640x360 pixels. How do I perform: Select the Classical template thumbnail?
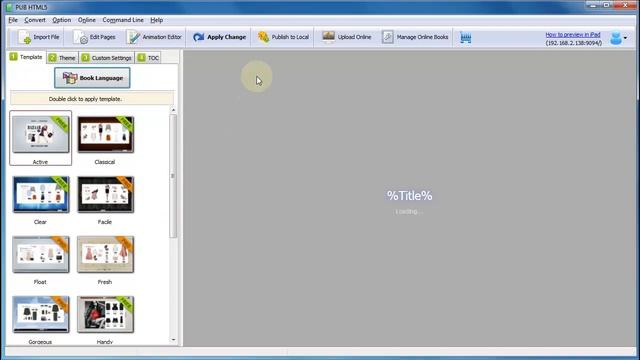105,135
